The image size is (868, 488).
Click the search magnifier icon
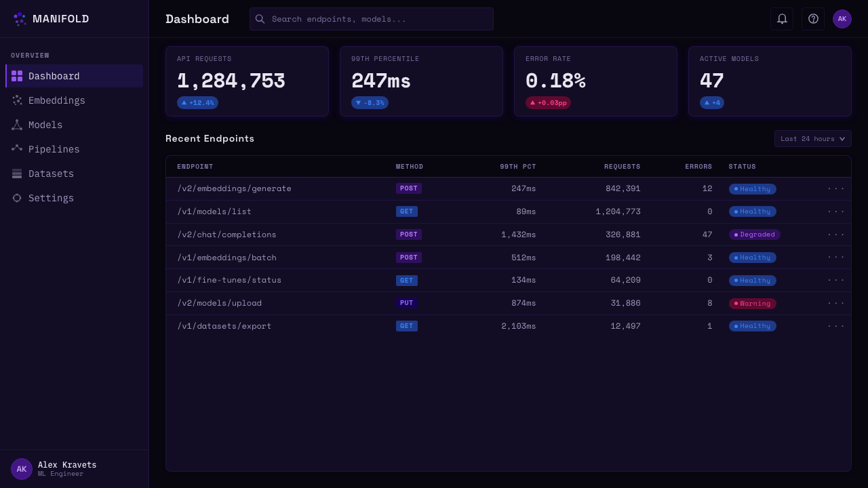[260, 19]
